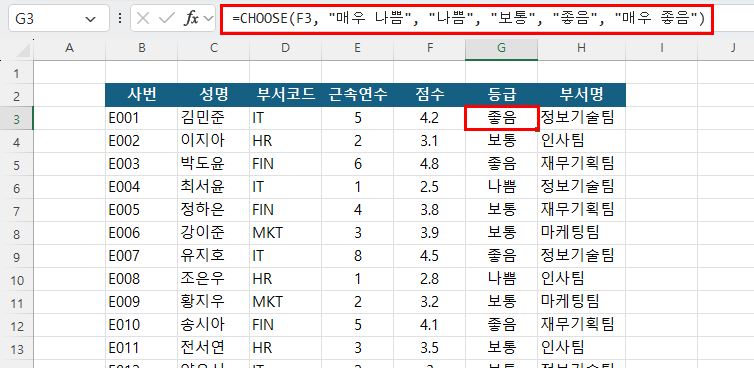This screenshot has width=754, height=368.
Task: Select score cell 4.8
Action: [x=429, y=164]
